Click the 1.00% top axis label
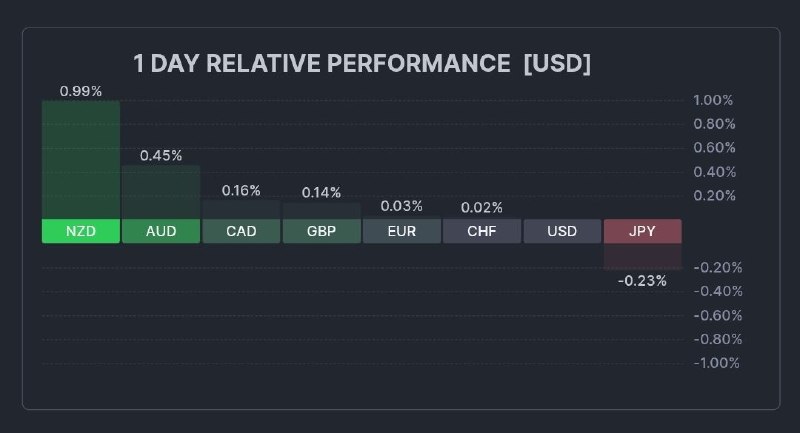 coord(713,100)
